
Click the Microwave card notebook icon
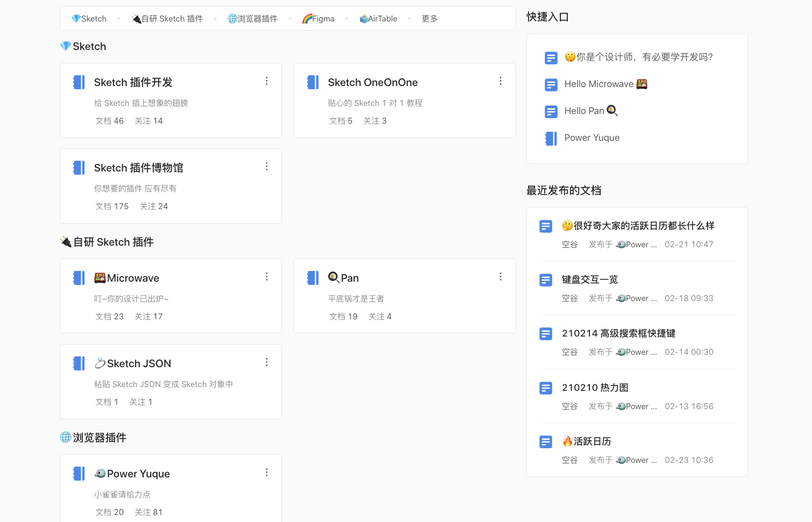[x=79, y=278]
